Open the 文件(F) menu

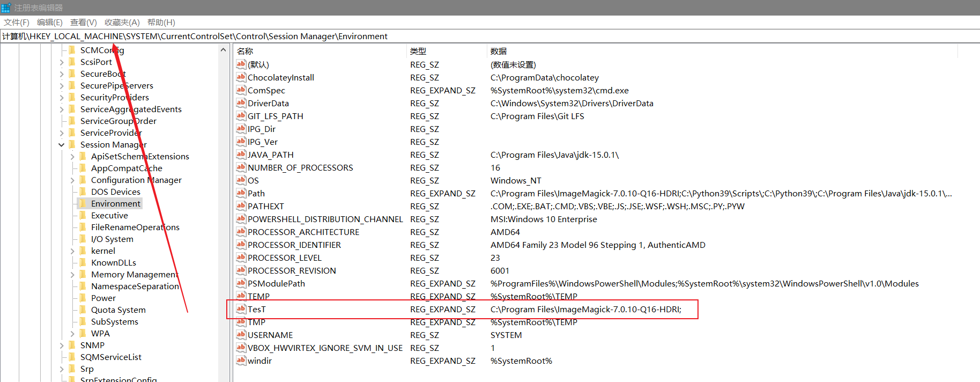[17, 22]
